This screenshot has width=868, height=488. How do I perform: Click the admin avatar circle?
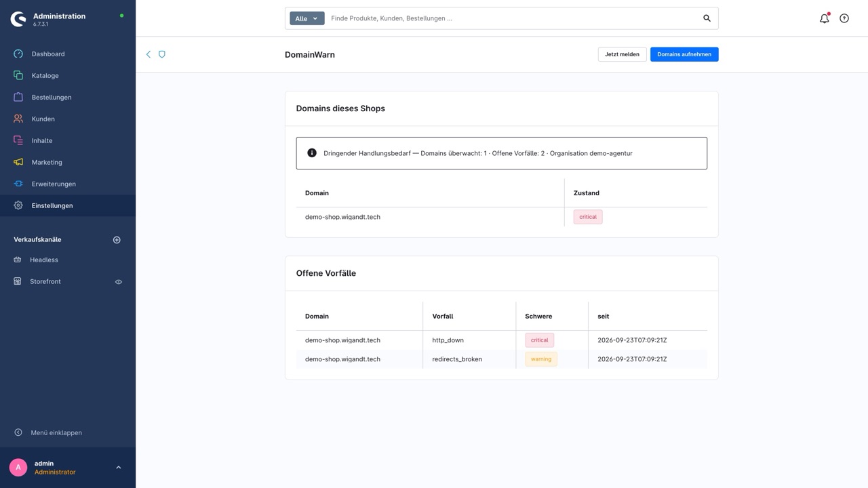pos(18,467)
